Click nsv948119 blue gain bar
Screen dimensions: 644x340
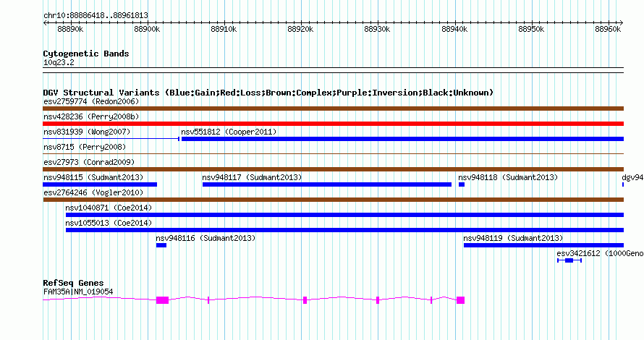(543, 245)
